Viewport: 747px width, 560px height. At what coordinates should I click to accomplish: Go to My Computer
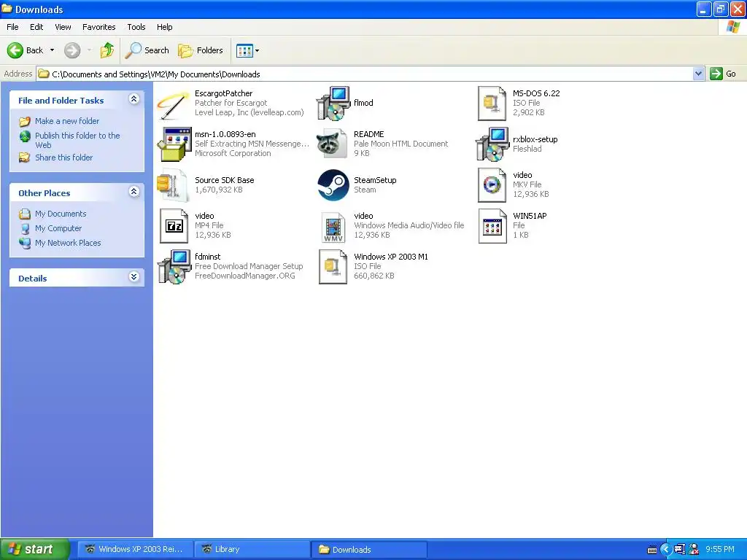[x=58, y=228]
